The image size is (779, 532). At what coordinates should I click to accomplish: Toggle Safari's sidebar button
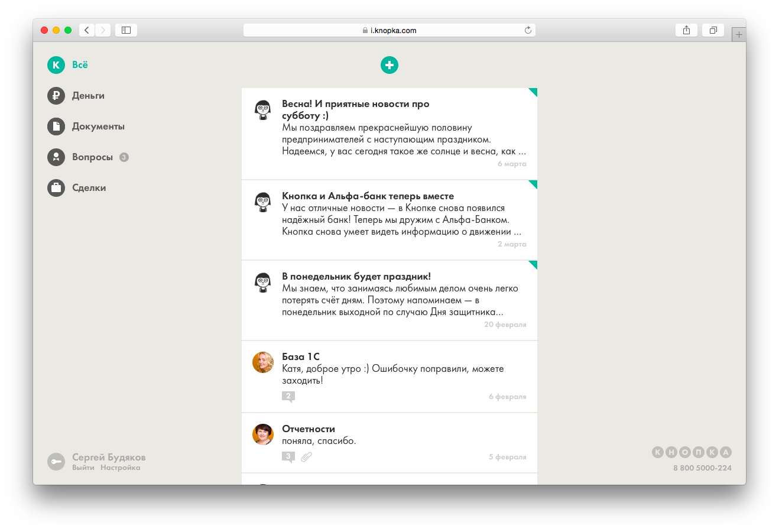coord(126,30)
